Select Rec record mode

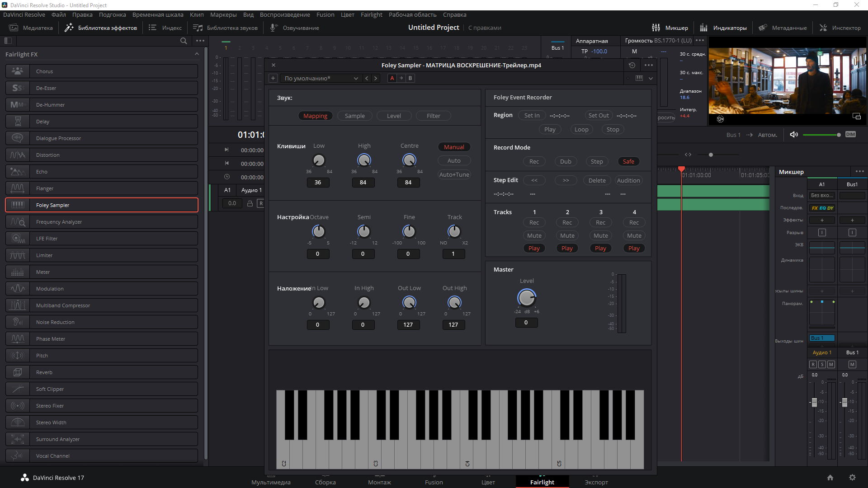534,162
